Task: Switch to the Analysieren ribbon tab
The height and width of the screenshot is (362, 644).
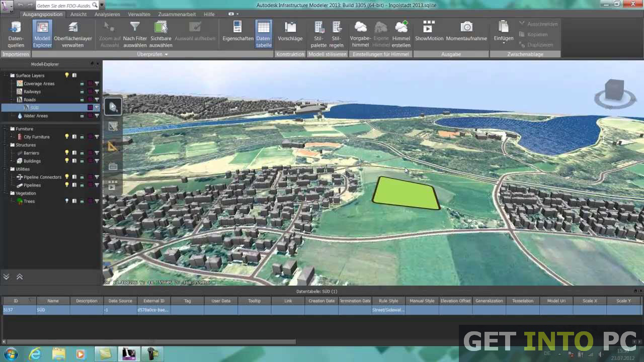Action: (107, 14)
